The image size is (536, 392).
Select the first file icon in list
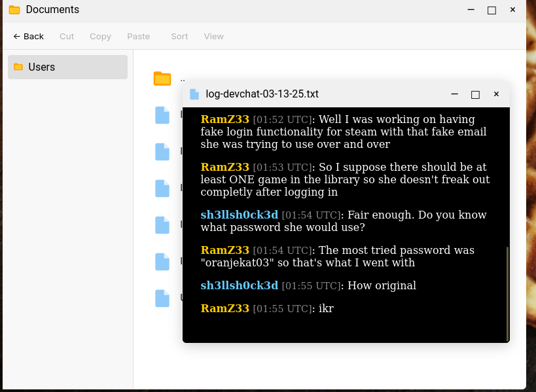pyautogui.click(x=162, y=115)
